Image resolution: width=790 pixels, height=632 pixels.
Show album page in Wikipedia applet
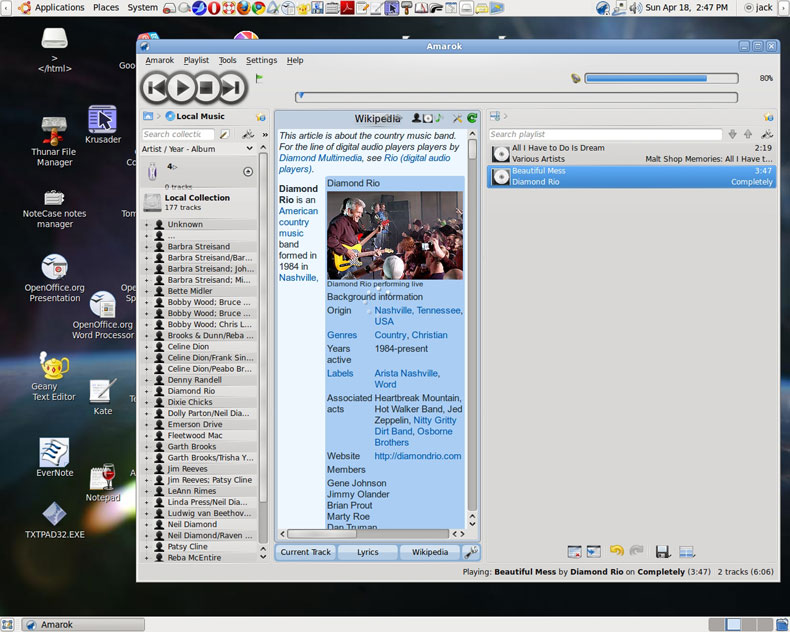pyautogui.click(x=427, y=118)
